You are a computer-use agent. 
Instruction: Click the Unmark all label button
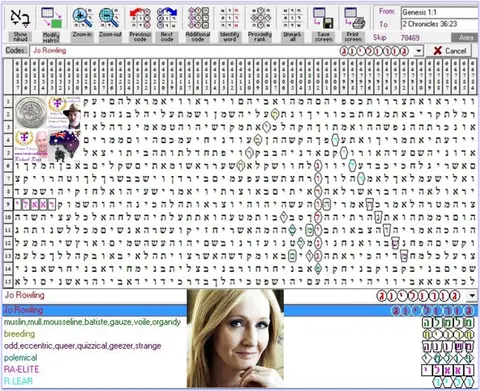(x=292, y=37)
